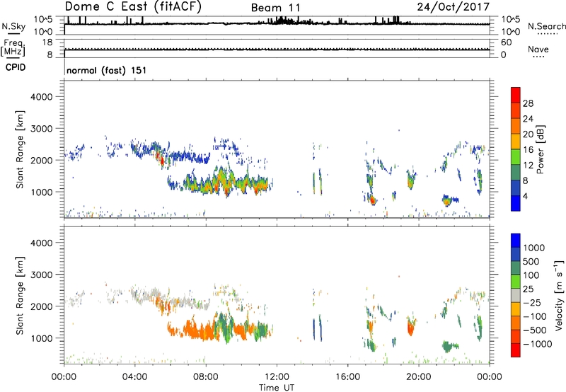The image size is (566, 392).
Task: Click the orange velocity echo band near 08:00
Action: pyautogui.click(x=200, y=330)
